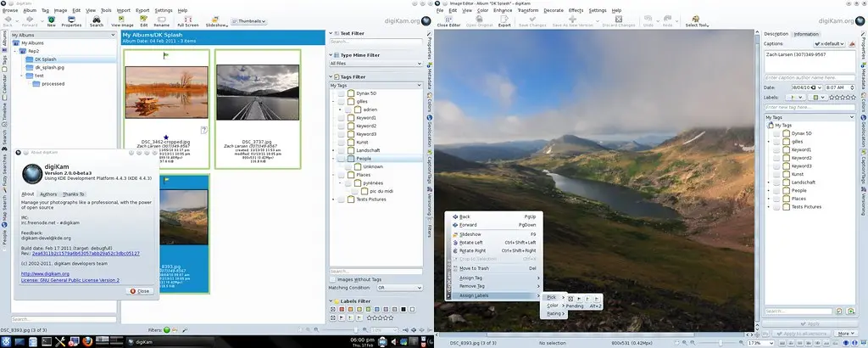
Task: Open the Select Tool icon menu
Action: click(697, 21)
